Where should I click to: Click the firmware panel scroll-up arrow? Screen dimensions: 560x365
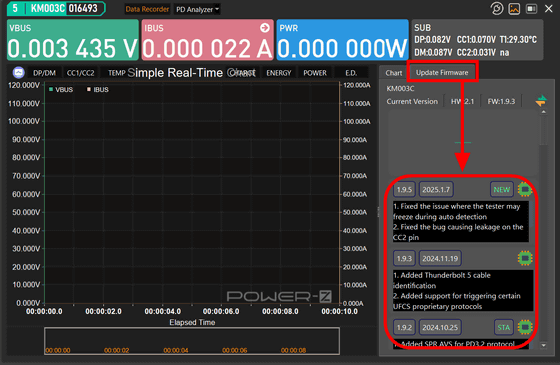544,112
